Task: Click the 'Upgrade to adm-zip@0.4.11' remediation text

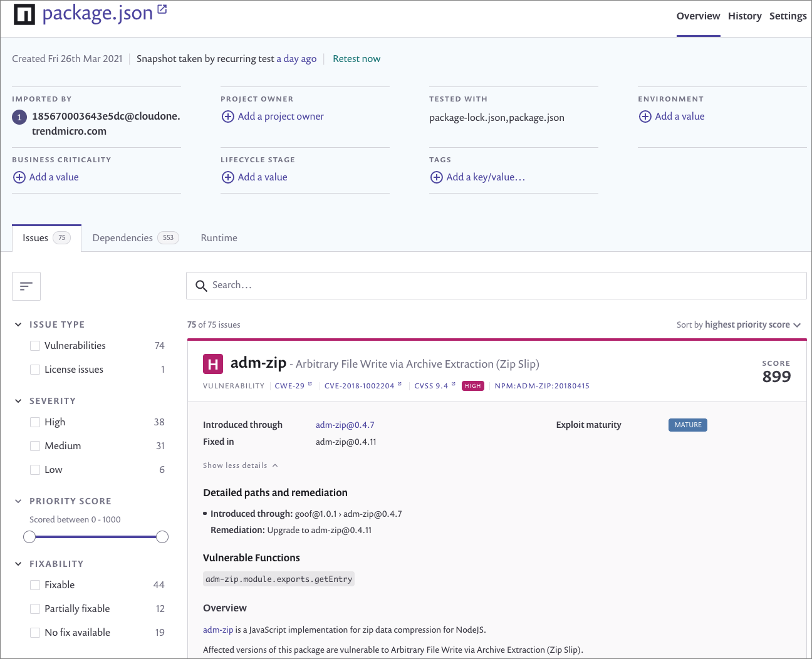Action: (320, 530)
